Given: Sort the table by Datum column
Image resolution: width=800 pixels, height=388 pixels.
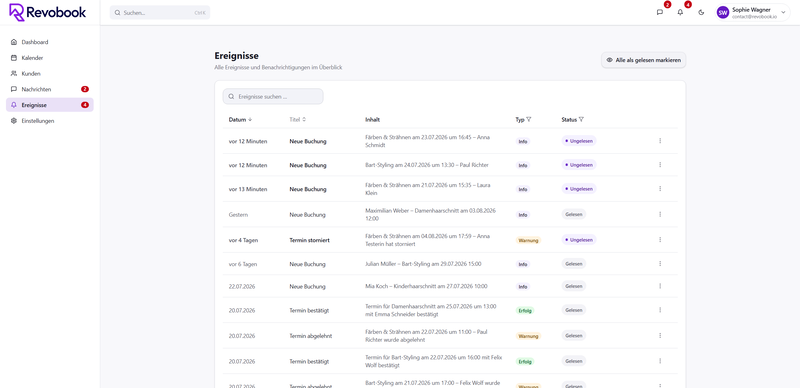Looking at the screenshot, I should coord(240,119).
